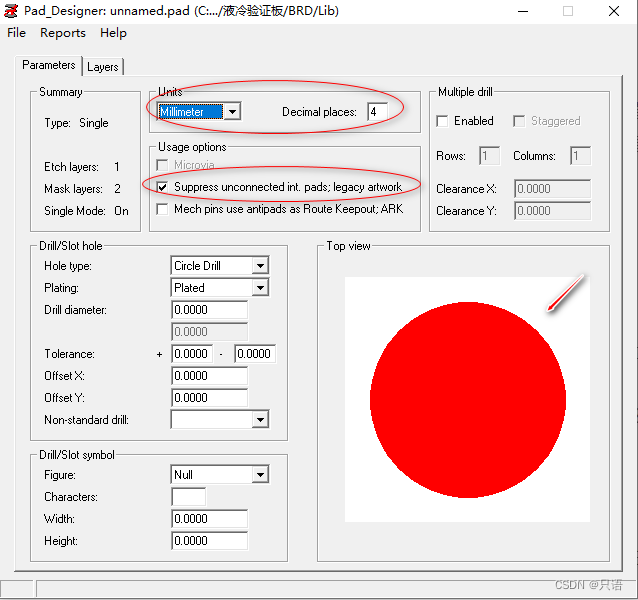Click the Pad Designer app icon in title bar
Image resolution: width=638 pixels, height=600 pixels.
(x=11, y=11)
